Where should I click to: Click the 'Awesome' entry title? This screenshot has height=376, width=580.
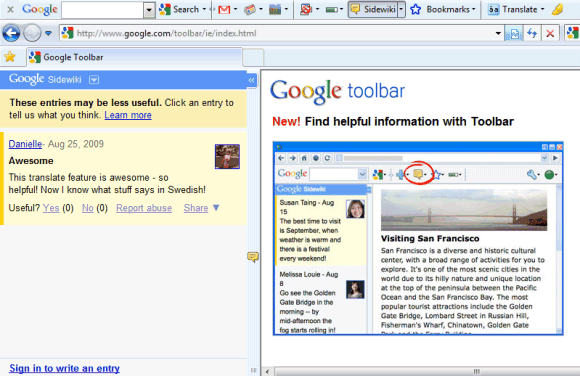pos(31,161)
